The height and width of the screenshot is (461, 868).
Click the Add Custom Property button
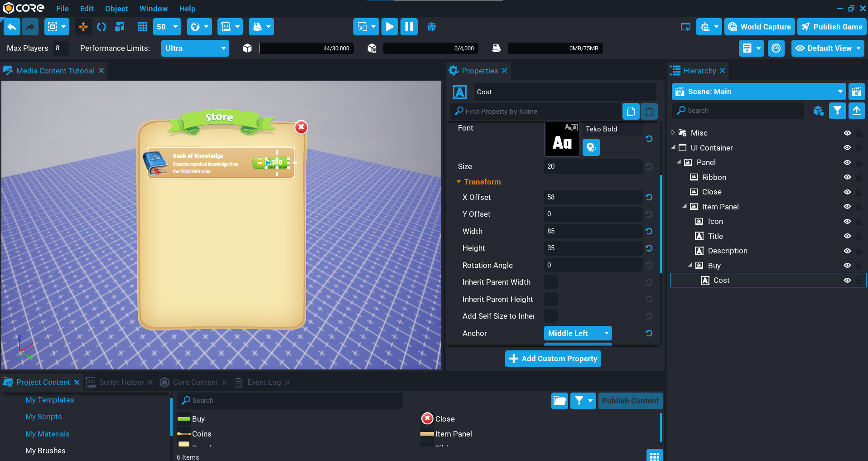(x=553, y=359)
